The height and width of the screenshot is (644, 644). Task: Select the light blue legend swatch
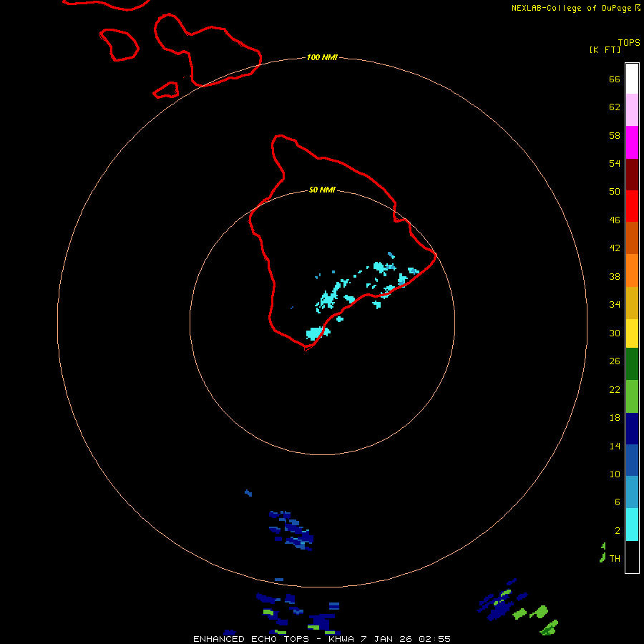632,492
